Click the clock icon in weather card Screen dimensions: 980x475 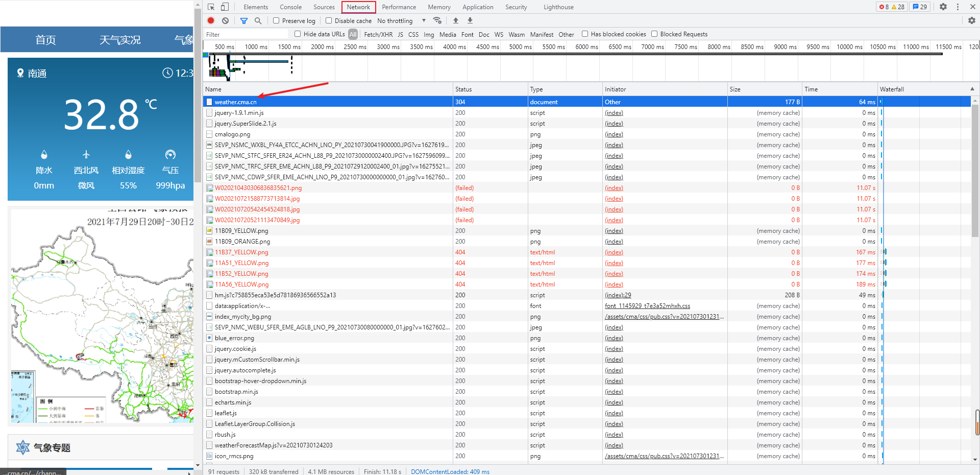167,73
